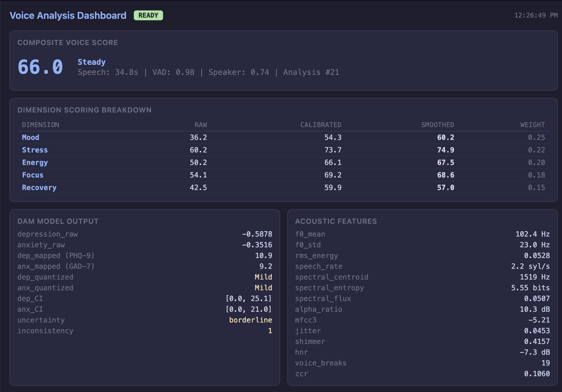The width and height of the screenshot is (562, 392).
Task: Click f0_mean value 102.4 Hz
Action: click(x=533, y=234)
